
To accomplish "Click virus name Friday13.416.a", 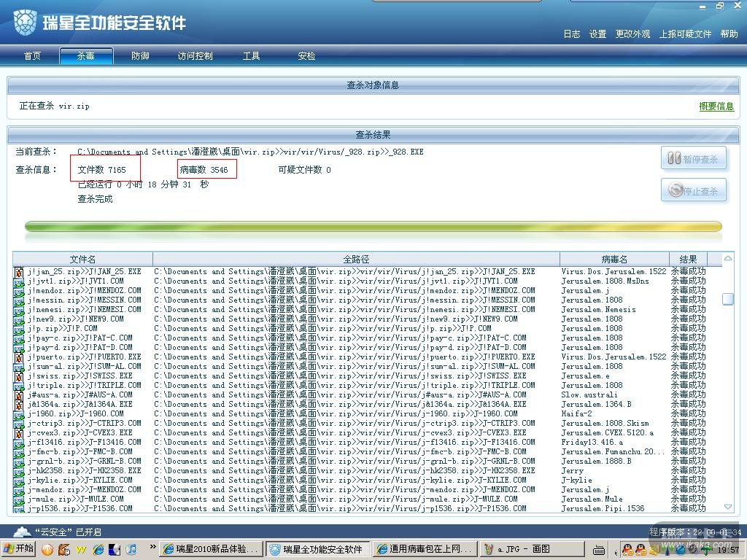I will (592, 443).
